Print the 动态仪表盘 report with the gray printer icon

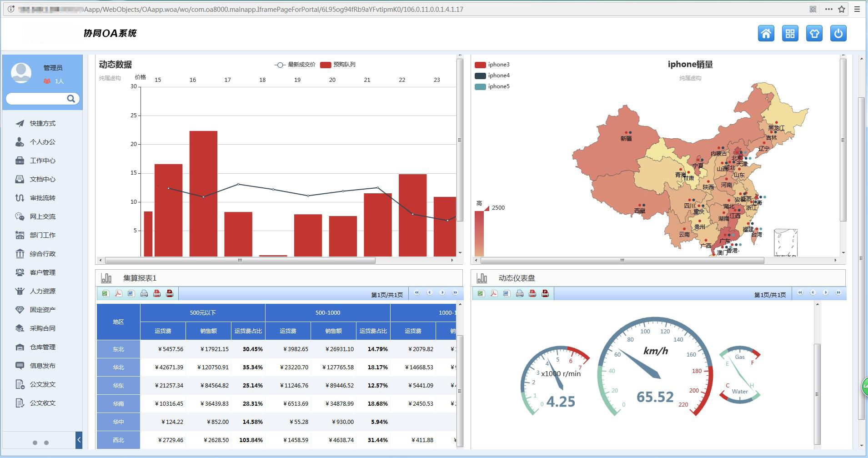click(519, 293)
